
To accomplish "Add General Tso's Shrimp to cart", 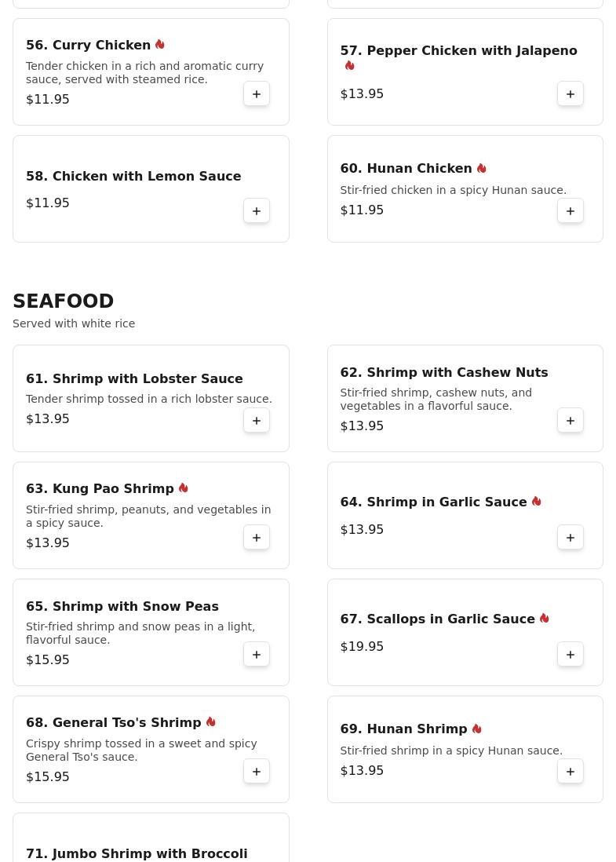I will 257,772.
